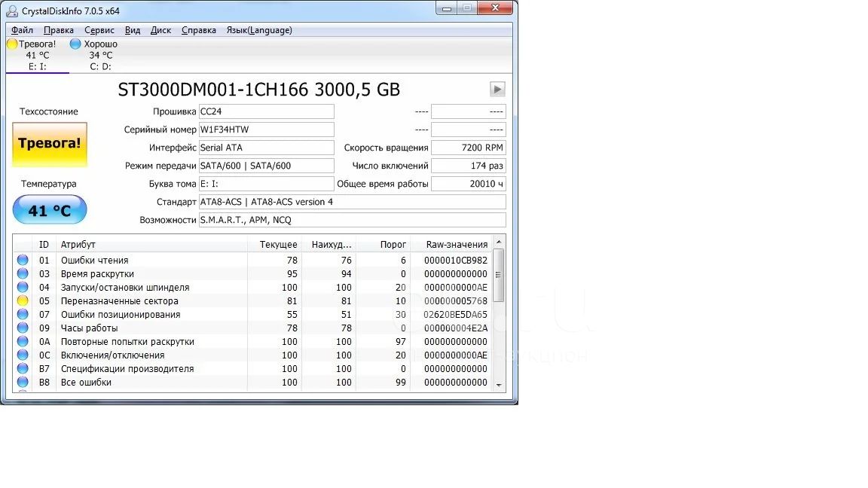Screen dimensions: 868x488
Task: Click raw value 000000004E2A
Action: click(x=456, y=328)
